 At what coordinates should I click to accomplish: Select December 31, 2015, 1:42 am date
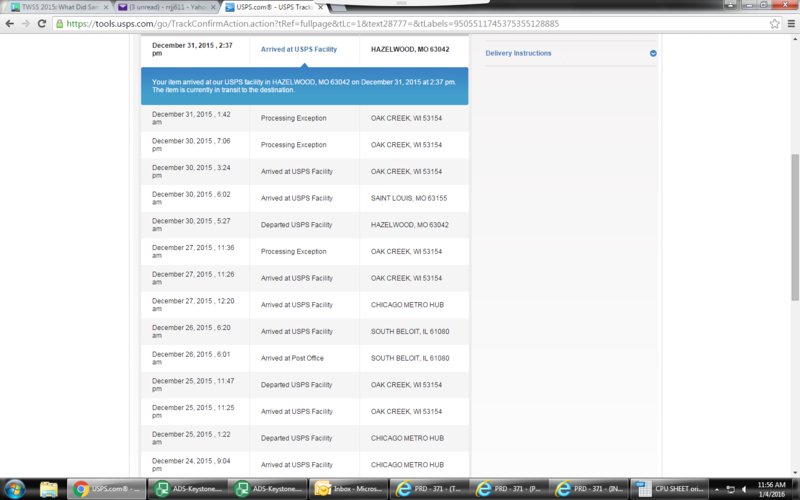[191, 118]
